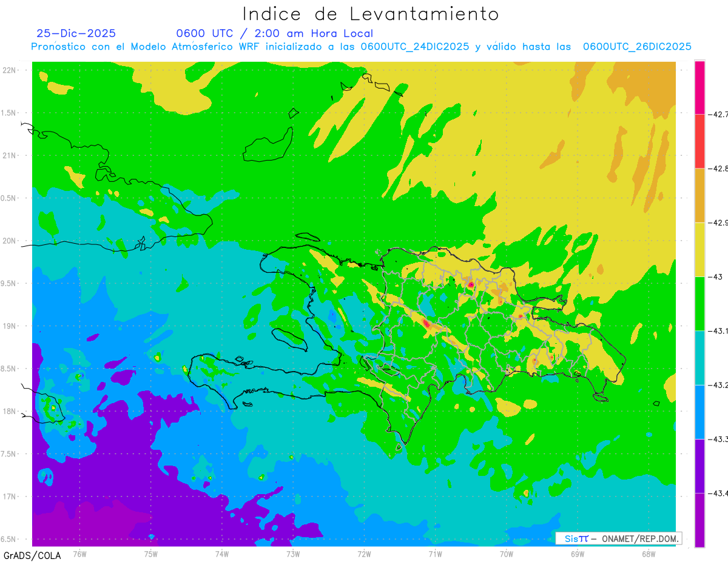Select the yellow legend swatch above -43
728x562 pixels.
(699, 249)
